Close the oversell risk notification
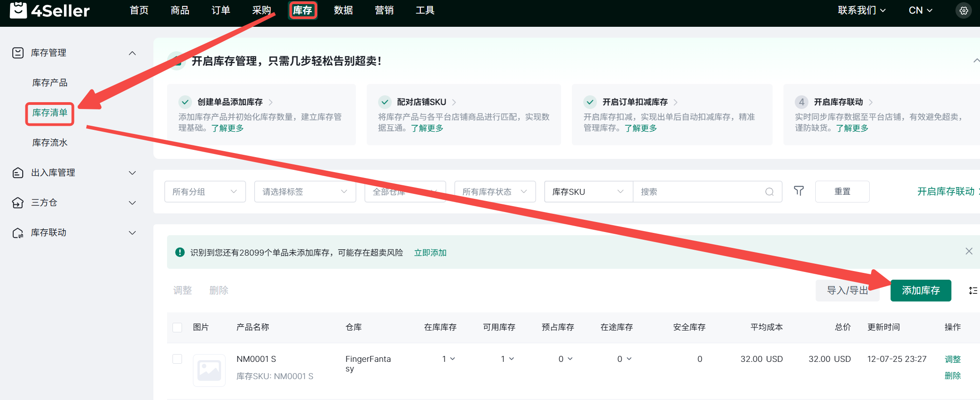Image resolution: width=980 pixels, height=400 pixels. click(969, 252)
